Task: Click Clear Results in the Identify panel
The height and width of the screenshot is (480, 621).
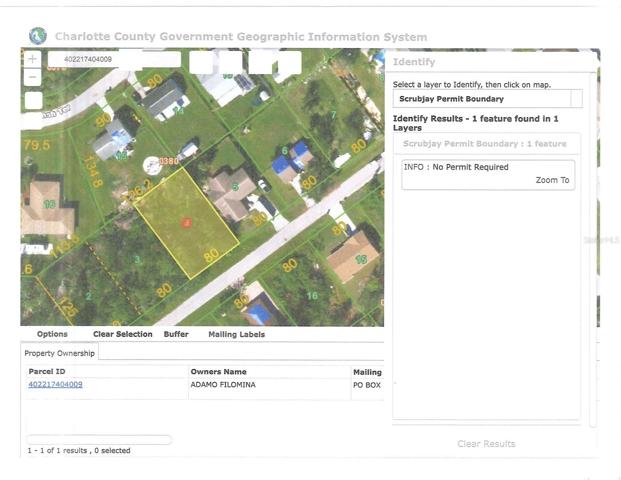Action: click(x=486, y=444)
